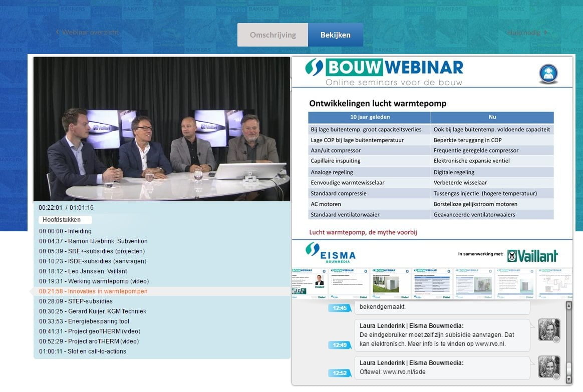Click the 12:49 chat timestamp badge
This screenshot has height=392, width=583.
(x=340, y=345)
